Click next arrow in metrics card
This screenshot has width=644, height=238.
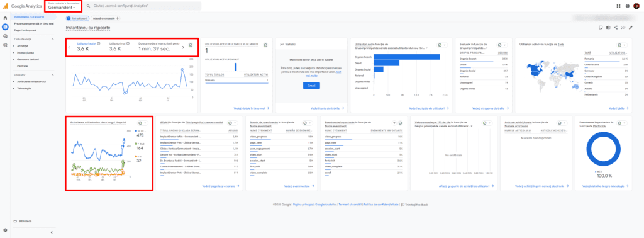point(183,47)
